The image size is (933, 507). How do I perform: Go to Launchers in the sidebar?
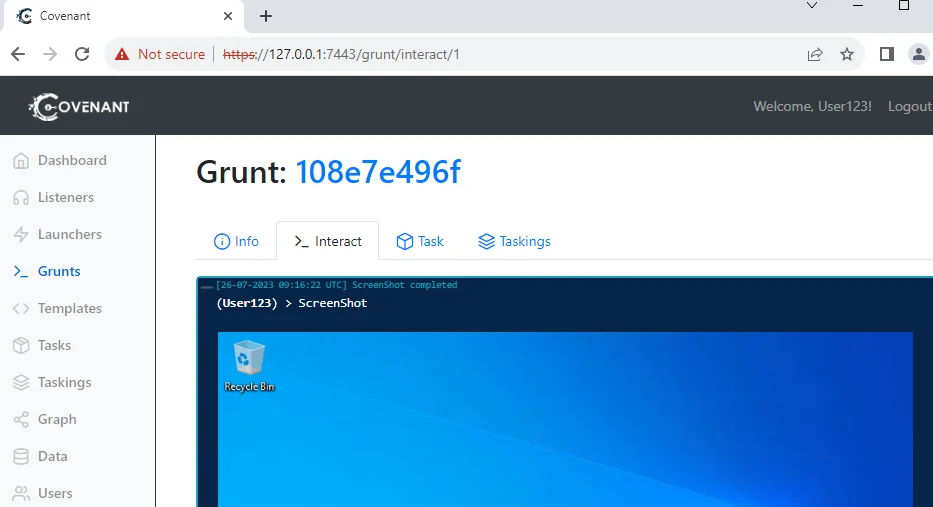click(x=57, y=234)
